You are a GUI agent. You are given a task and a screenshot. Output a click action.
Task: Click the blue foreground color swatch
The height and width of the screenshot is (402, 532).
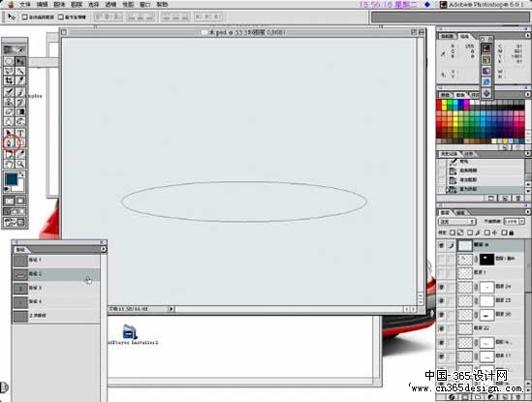(11, 179)
